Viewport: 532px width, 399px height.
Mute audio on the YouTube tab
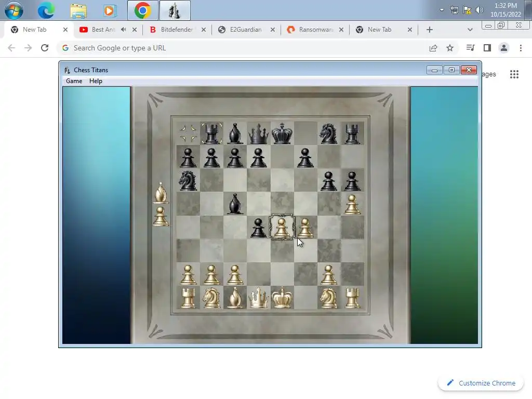point(124,30)
